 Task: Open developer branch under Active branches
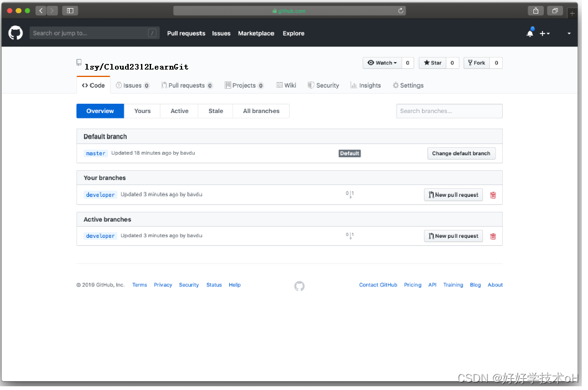pos(100,236)
